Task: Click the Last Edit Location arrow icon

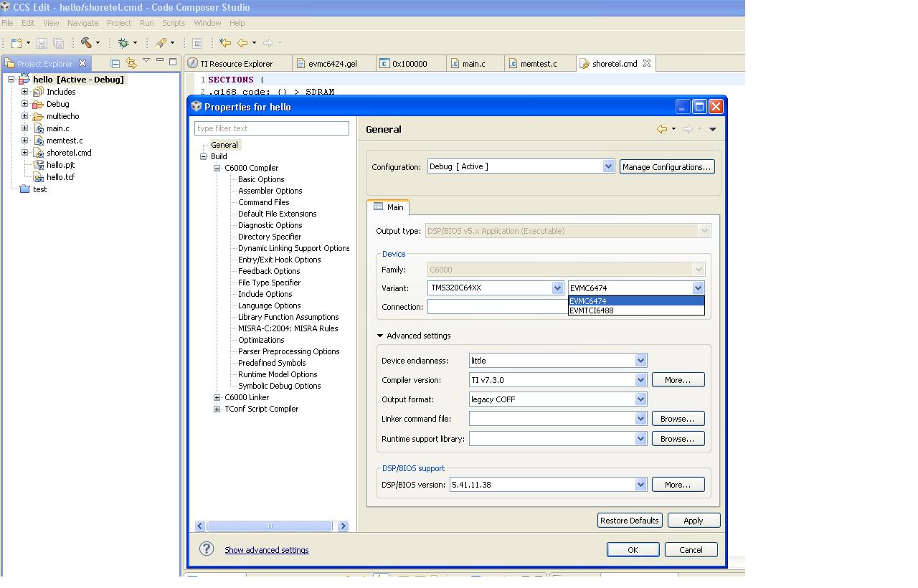Action: point(225,43)
